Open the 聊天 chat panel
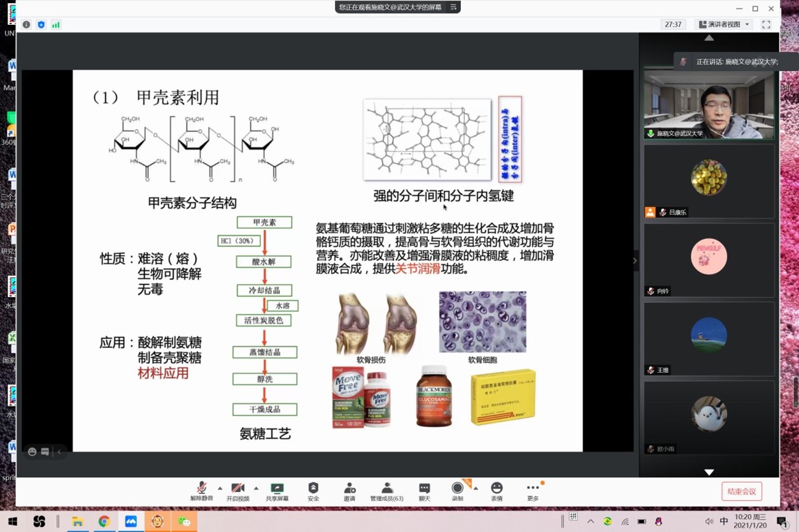Screen dimensions: 799x532 pyautogui.click(x=424, y=491)
